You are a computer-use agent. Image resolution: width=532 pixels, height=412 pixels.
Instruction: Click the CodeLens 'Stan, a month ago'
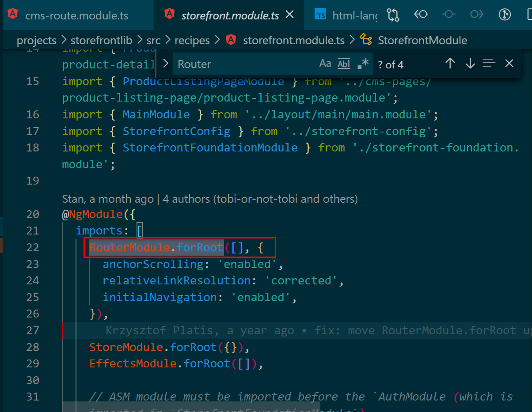[108, 199]
